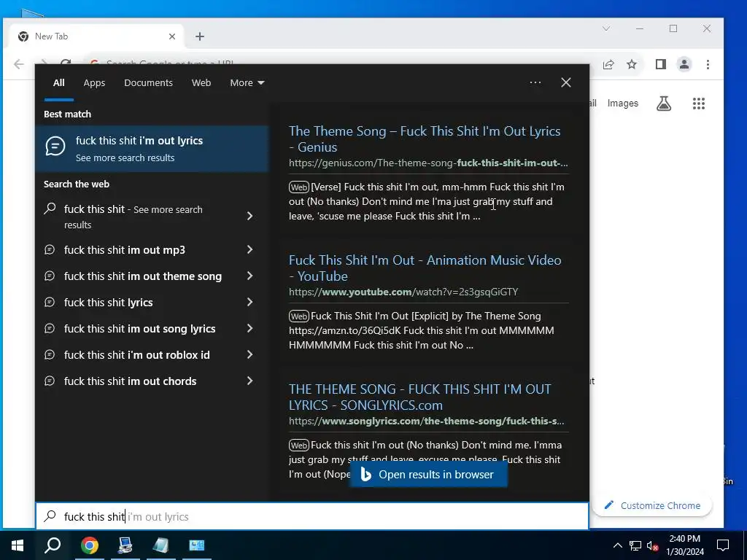Screen dimensions: 747x560
Task: Open the Windows Start menu
Action: 18,545
